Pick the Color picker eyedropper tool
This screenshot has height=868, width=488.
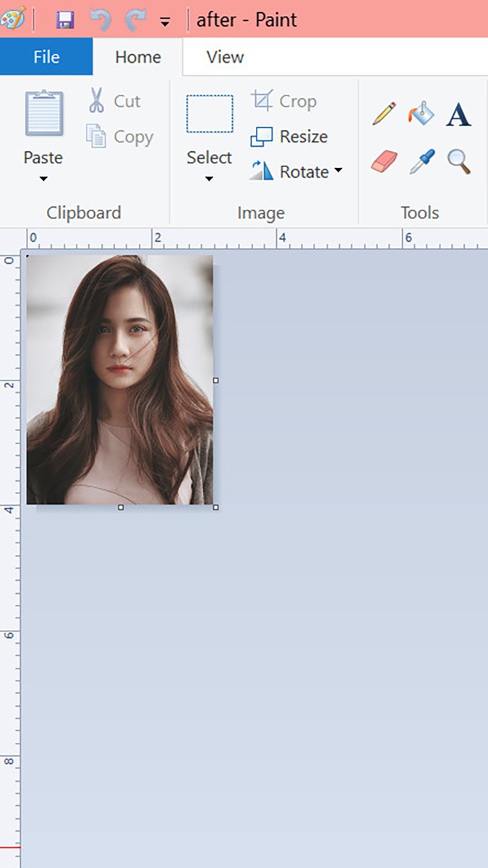click(x=421, y=161)
